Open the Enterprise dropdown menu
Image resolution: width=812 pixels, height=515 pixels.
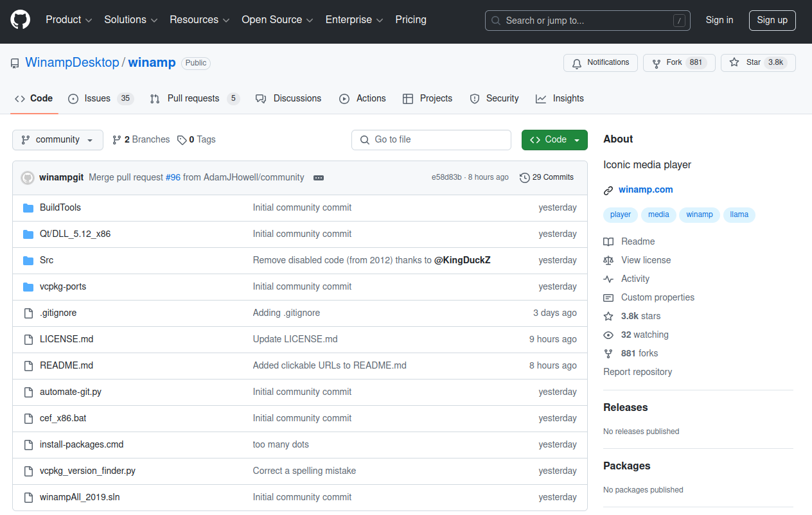(x=355, y=20)
